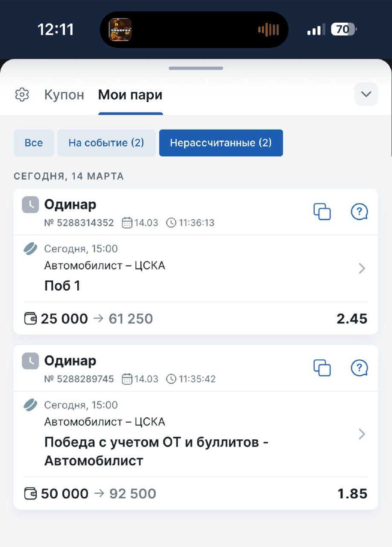The height and width of the screenshot is (547, 392).
Task: Select the Мои пари tab
Action: click(x=130, y=95)
